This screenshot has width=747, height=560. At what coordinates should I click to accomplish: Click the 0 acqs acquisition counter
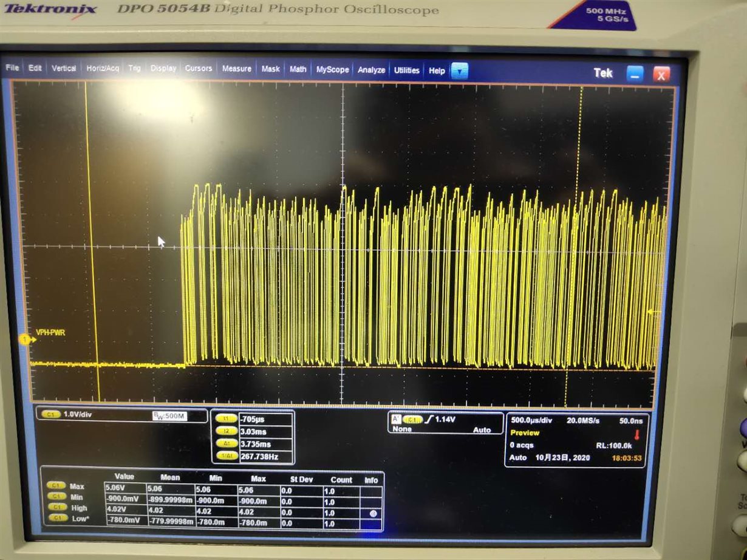[522, 445]
